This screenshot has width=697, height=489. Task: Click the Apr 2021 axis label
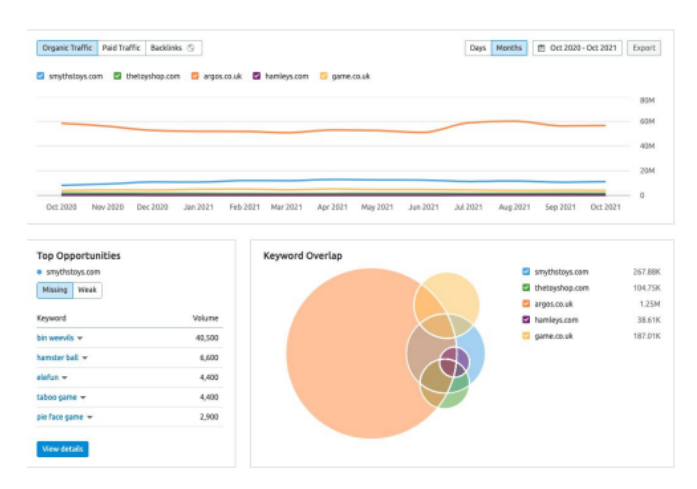(x=332, y=207)
